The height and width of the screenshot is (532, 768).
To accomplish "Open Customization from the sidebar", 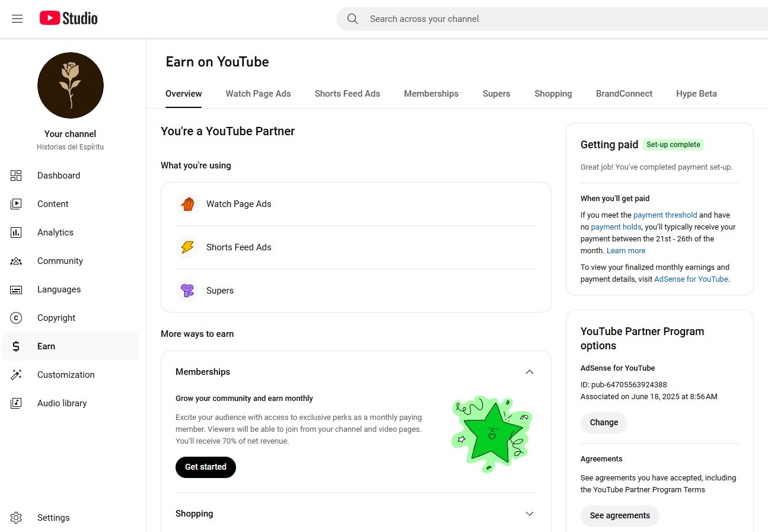I will [x=70, y=375].
